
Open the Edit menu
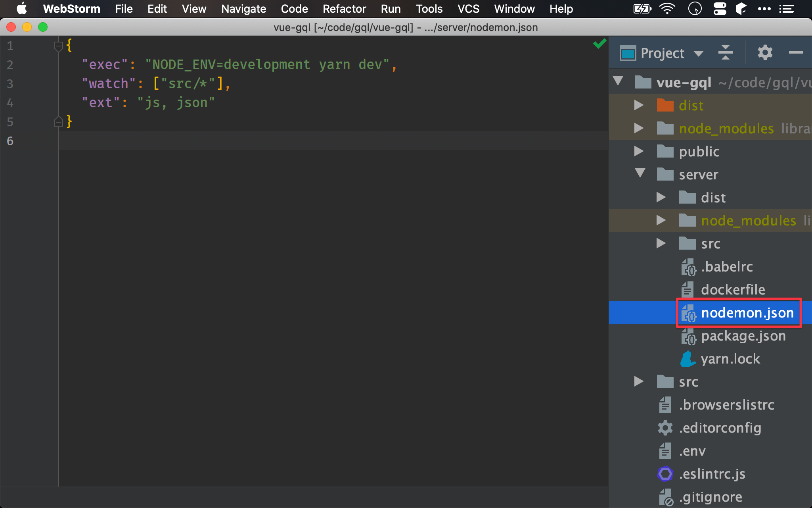pos(157,9)
